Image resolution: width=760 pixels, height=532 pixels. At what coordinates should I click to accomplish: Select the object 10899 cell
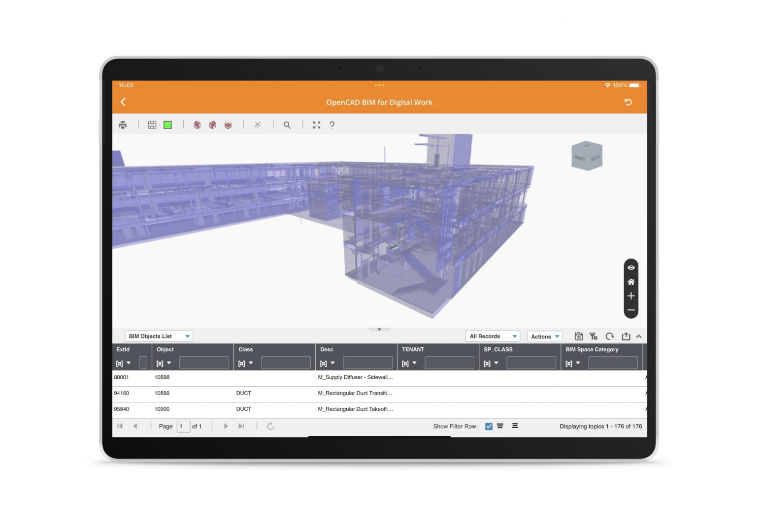162,393
